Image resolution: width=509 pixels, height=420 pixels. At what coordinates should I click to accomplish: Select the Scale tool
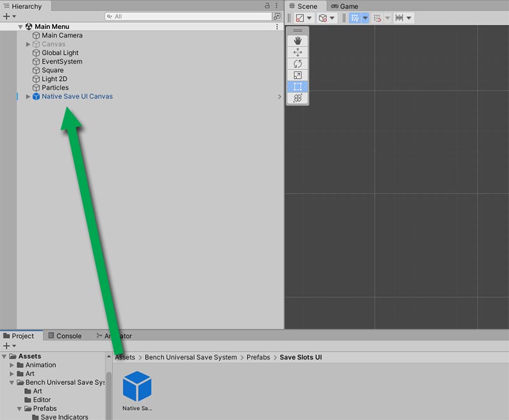[297, 75]
